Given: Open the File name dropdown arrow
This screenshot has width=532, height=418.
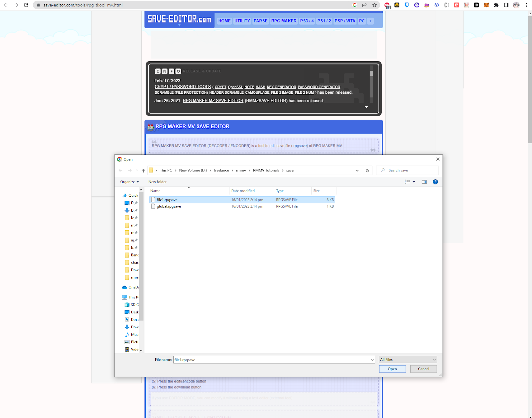Looking at the screenshot, I should click(x=372, y=360).
